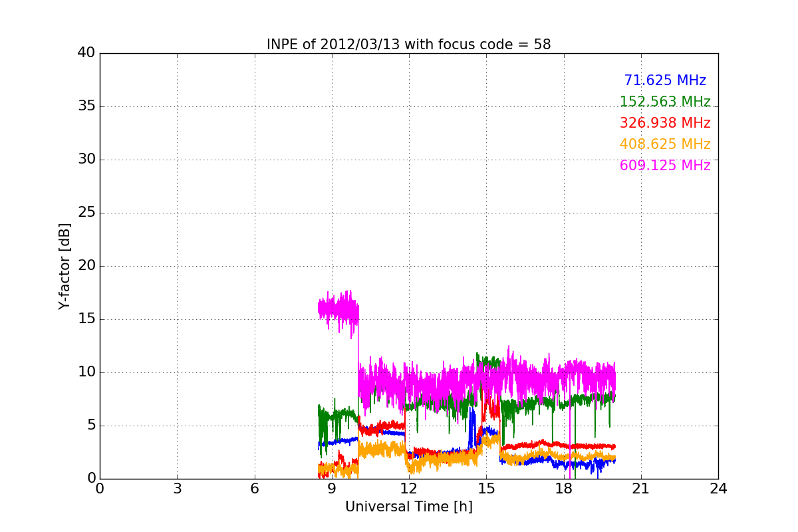Click the y-axis tick label '35'
Screen dimensions: 798x532
click(86, 106)
